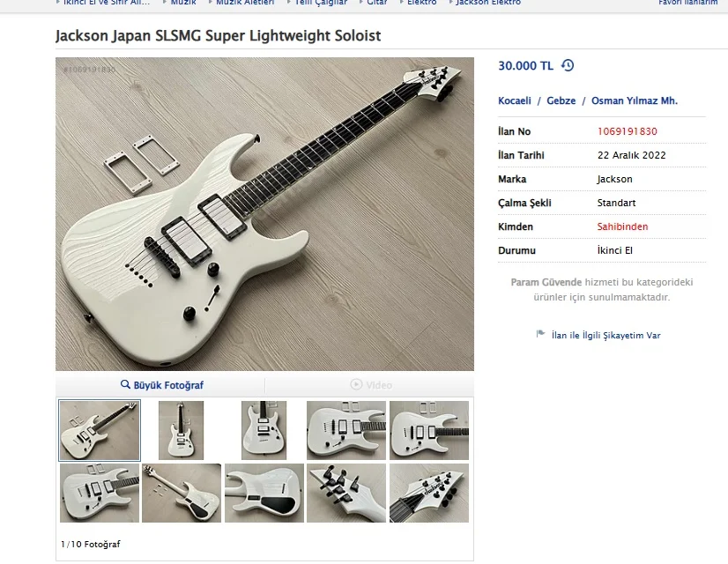728x564 pixels.
Task: Click the Gebze district link
Action: tap(561, 101)
